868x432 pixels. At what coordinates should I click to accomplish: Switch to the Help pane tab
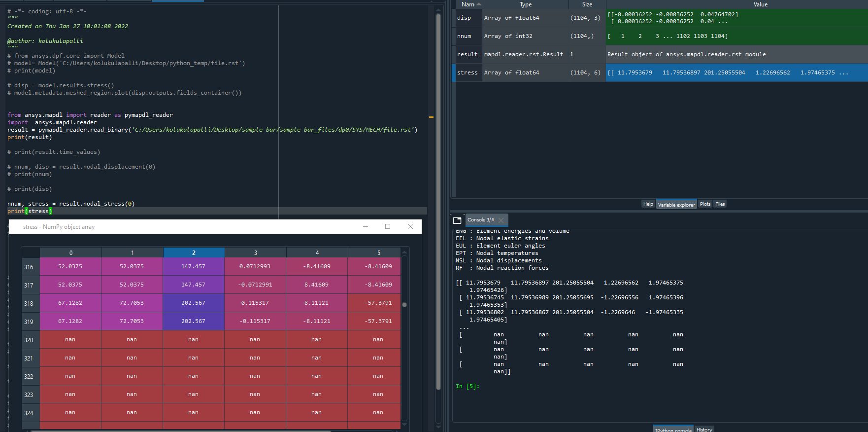point(648,204)
